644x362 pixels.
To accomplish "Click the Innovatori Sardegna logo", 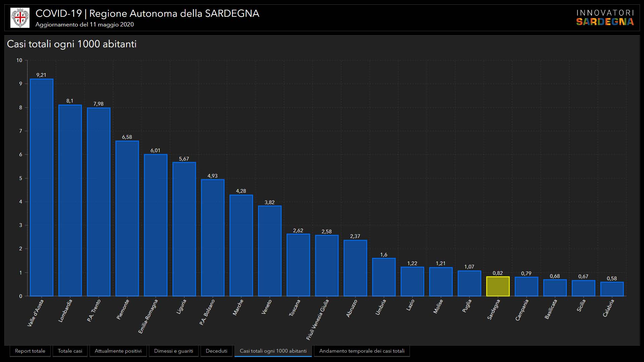I will [x=605, y=18].
